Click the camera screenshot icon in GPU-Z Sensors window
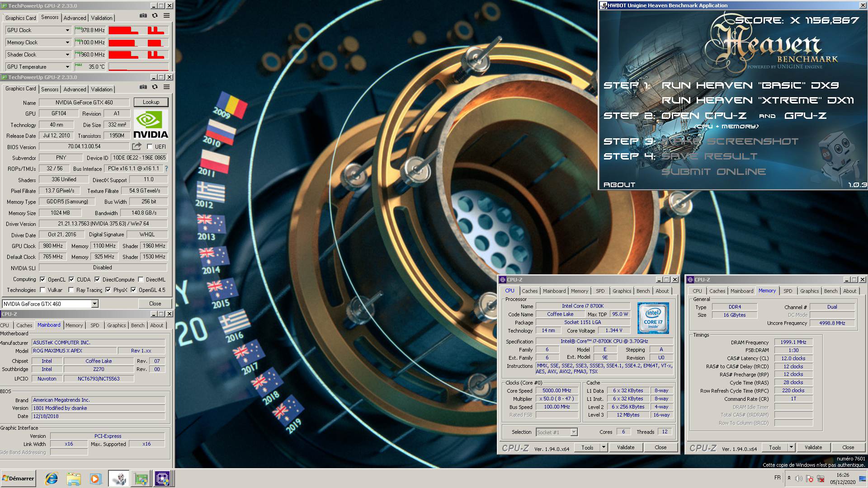 click(x=143, y=15)
